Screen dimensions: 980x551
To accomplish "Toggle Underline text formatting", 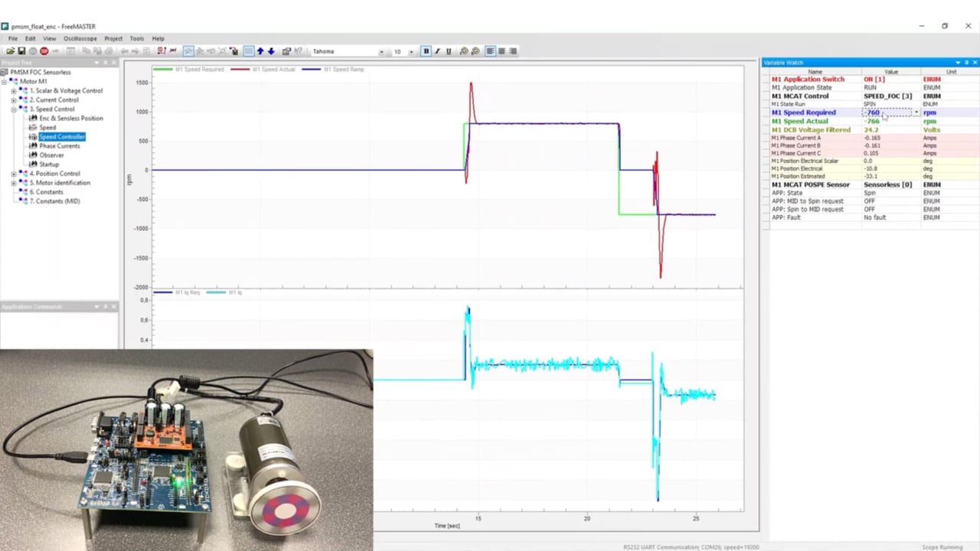I will tap(448, 51).
